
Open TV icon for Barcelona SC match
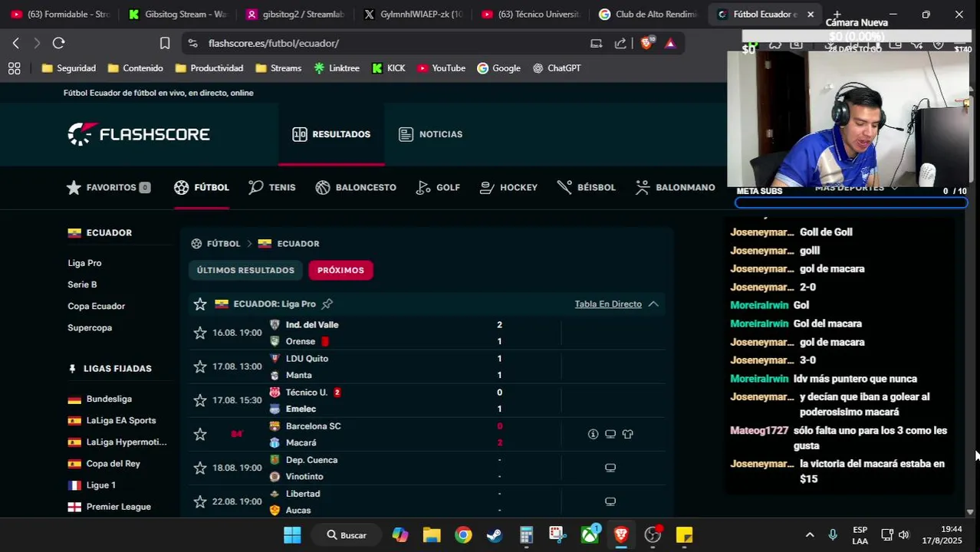click(x=610, y=434)
